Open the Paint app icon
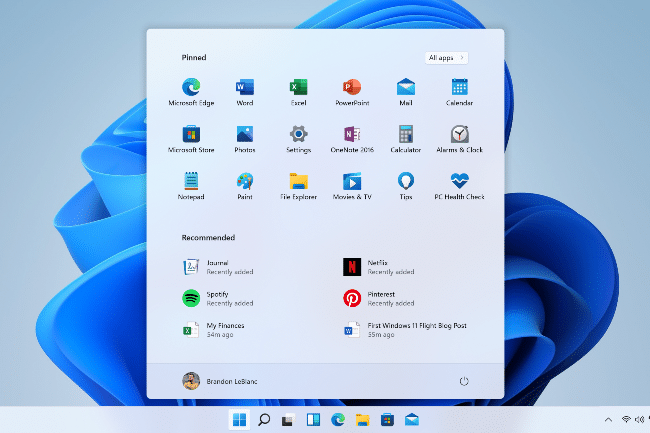Image resolution: width=650 pixels, height=433 pixels. tap(245, 182)
